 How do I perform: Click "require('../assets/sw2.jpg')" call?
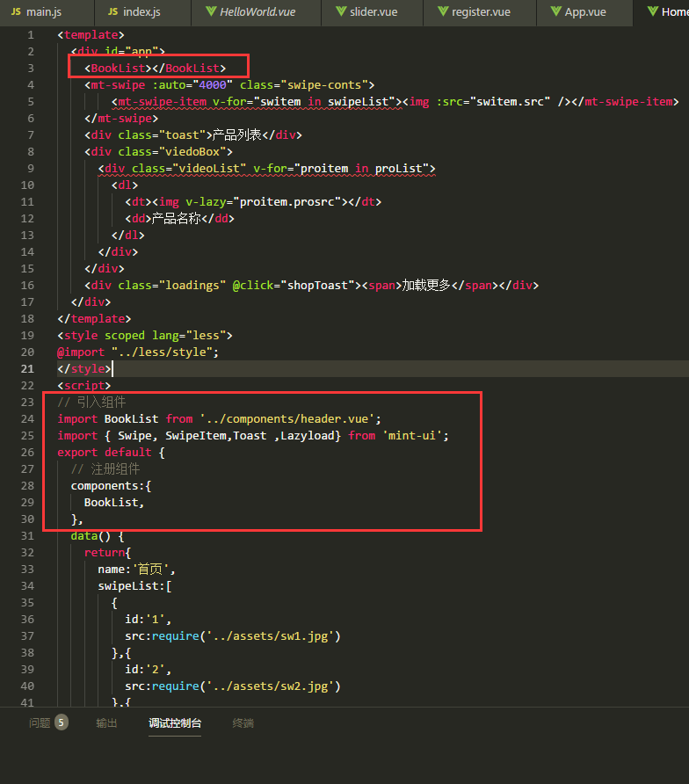click(x=246, y=686)
